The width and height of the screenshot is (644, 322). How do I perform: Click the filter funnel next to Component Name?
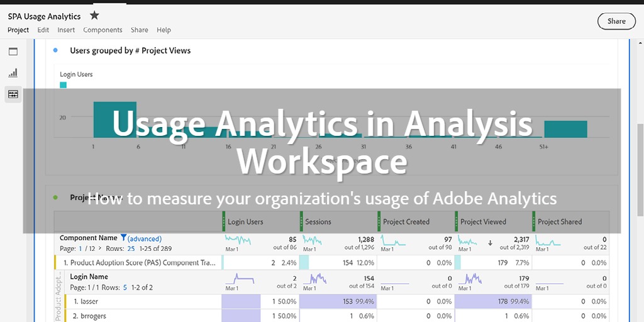(x=123, y=238)
